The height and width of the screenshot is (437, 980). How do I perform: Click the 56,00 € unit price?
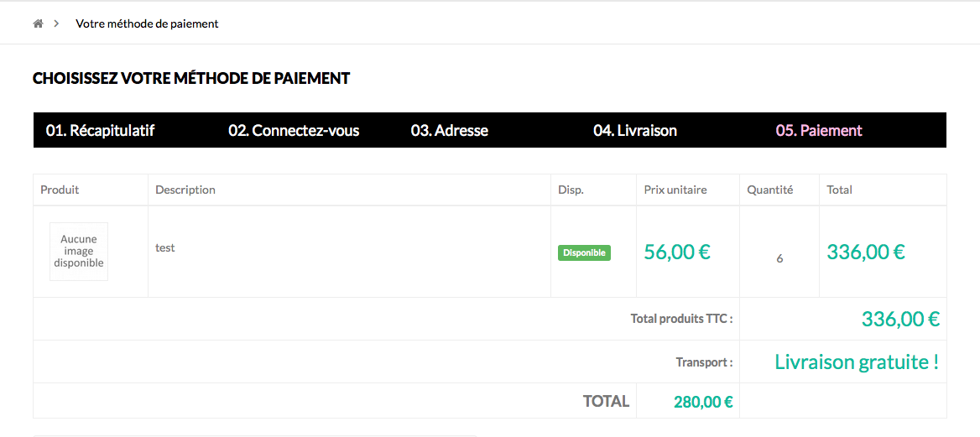click(x=677, y=252)
